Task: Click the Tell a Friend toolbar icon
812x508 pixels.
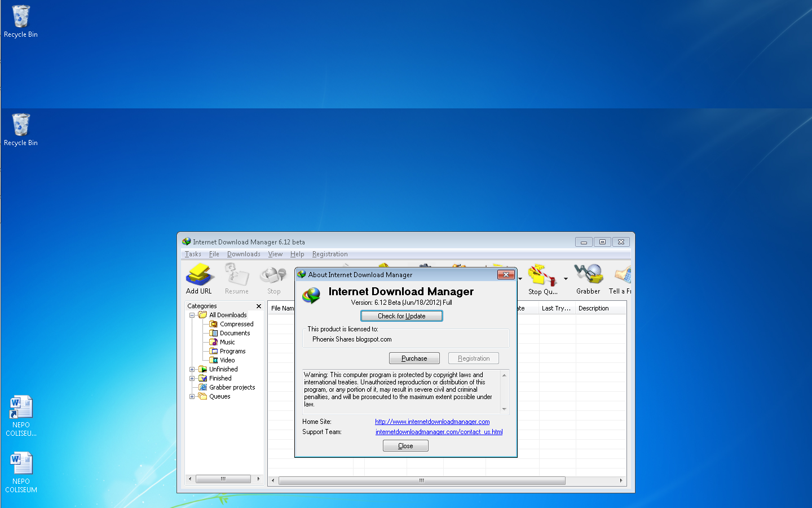Action: coord(623,275)
